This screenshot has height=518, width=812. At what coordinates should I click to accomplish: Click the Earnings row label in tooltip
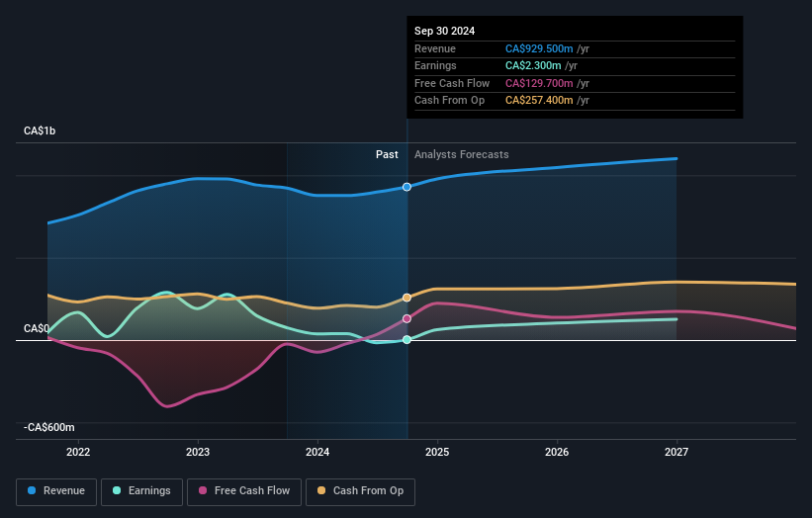(x=435, y=65)
